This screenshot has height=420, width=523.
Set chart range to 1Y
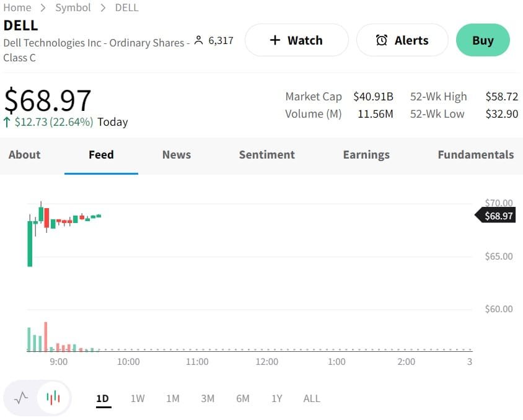276,398
